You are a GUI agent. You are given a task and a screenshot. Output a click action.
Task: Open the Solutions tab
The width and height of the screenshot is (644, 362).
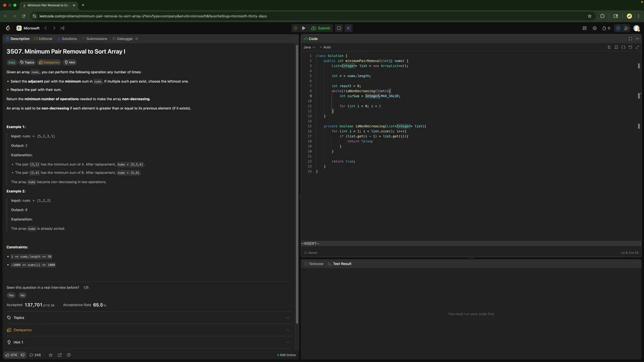click(x=67, y=39)
